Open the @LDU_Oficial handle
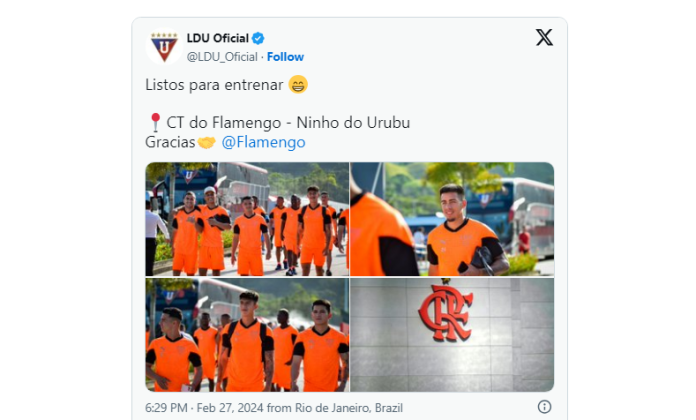This screenshot has width=696, height=420. click(222, 57)
